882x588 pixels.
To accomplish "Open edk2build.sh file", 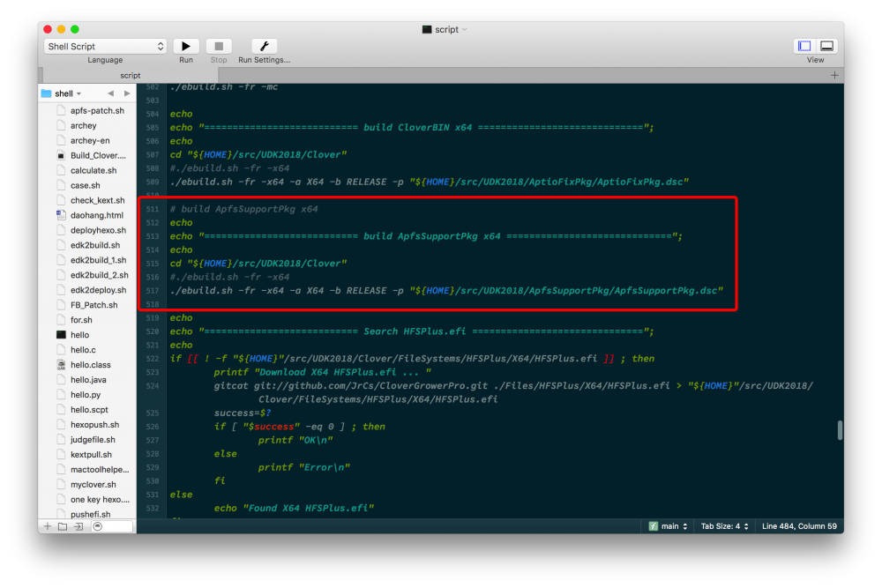I will [95, 245].
